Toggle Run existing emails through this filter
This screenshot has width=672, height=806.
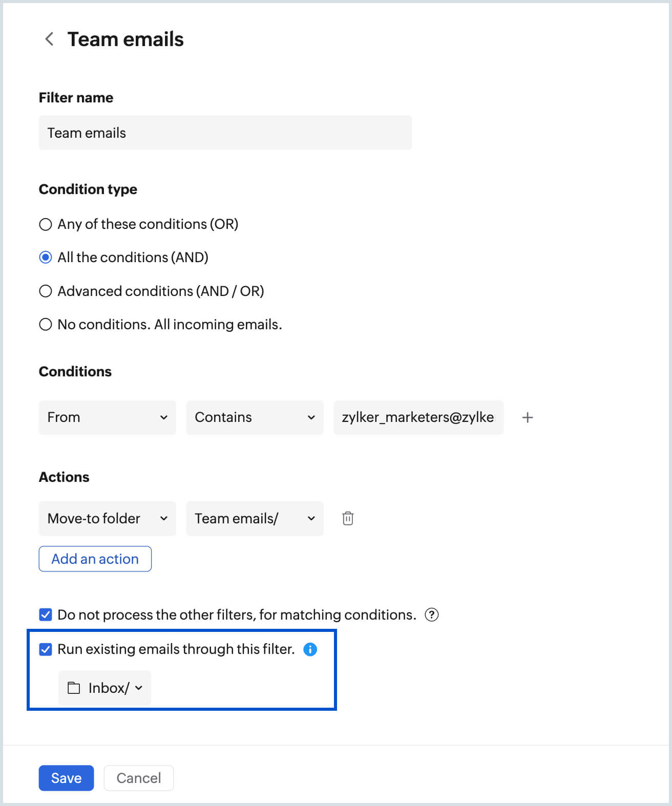click(46, 649)
